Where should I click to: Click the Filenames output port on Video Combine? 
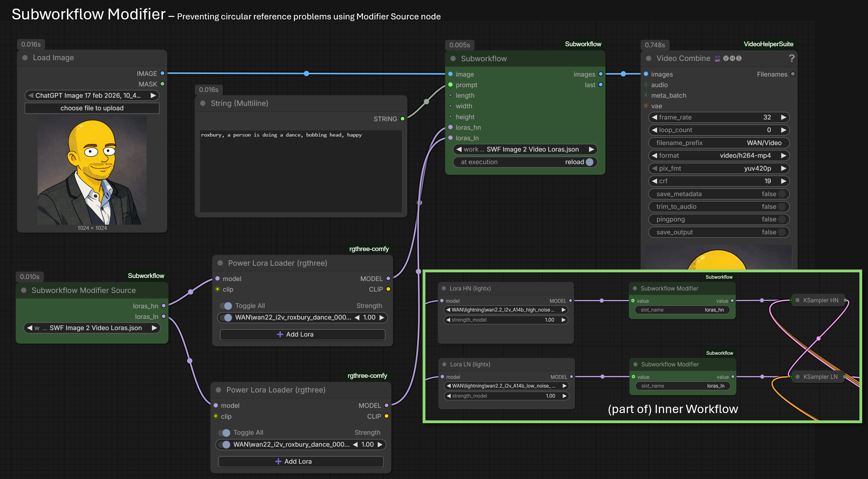793,74
